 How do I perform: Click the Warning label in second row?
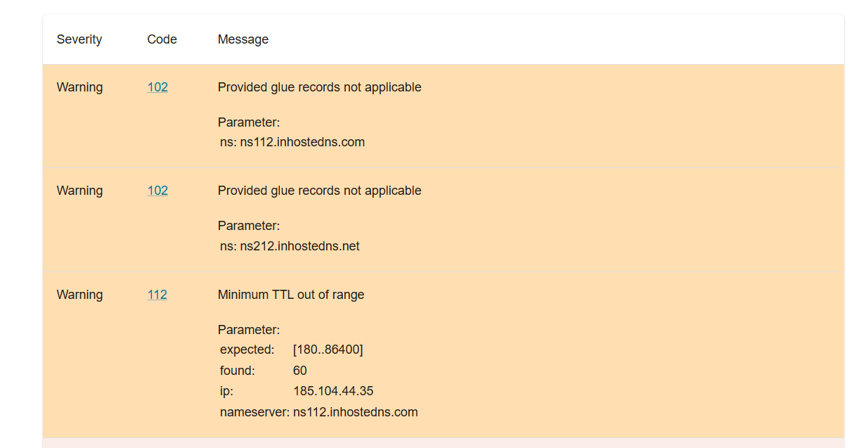tap(79, 191)
